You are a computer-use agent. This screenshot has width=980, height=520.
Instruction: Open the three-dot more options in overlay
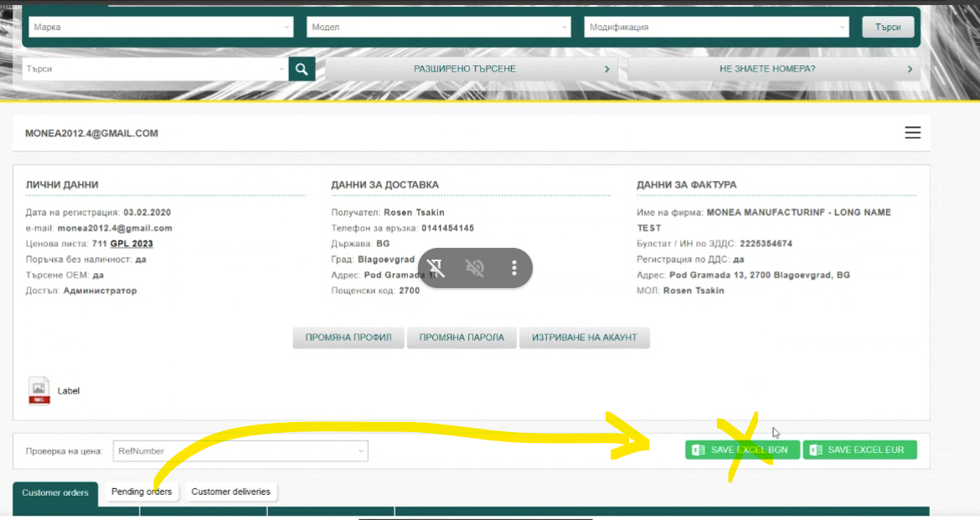point(514,268)
